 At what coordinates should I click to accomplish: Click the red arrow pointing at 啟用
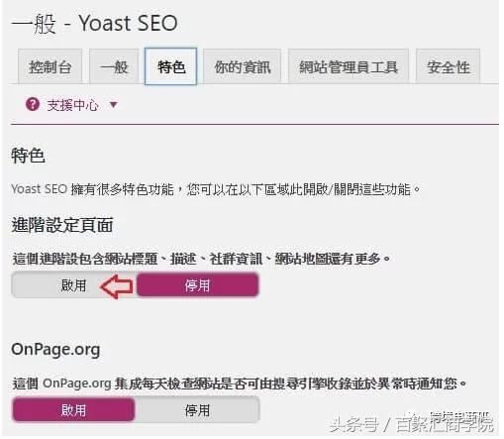117,286
